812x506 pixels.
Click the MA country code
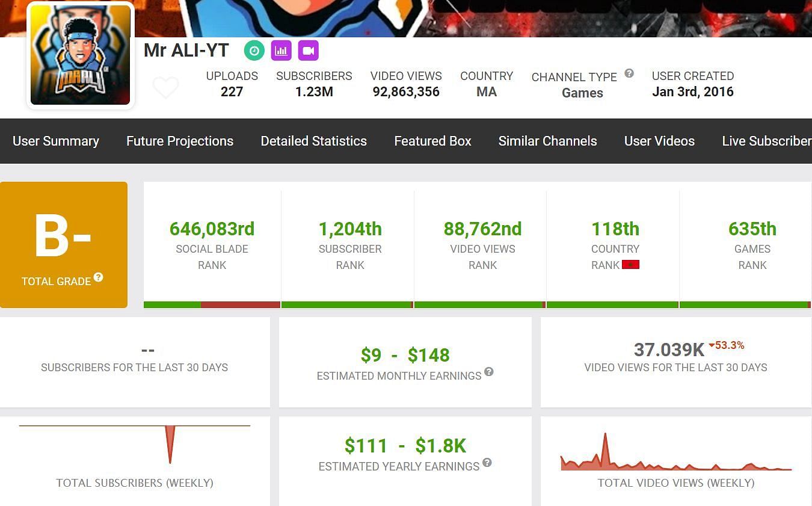487,92
